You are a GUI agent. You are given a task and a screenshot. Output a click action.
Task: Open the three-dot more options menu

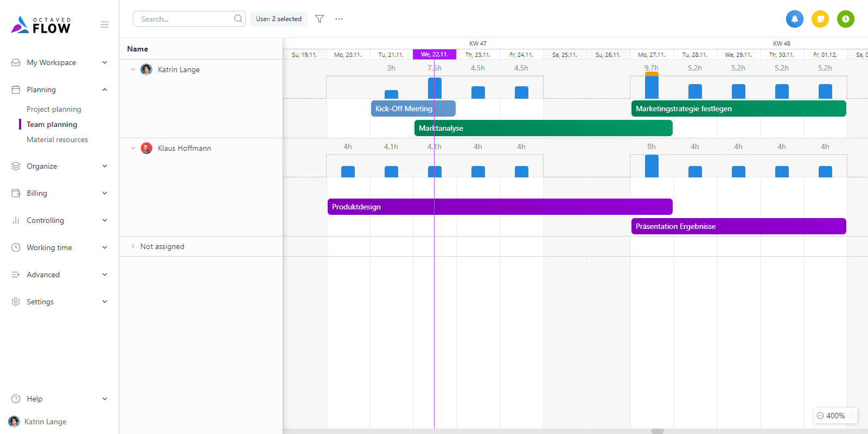point(339,19)
